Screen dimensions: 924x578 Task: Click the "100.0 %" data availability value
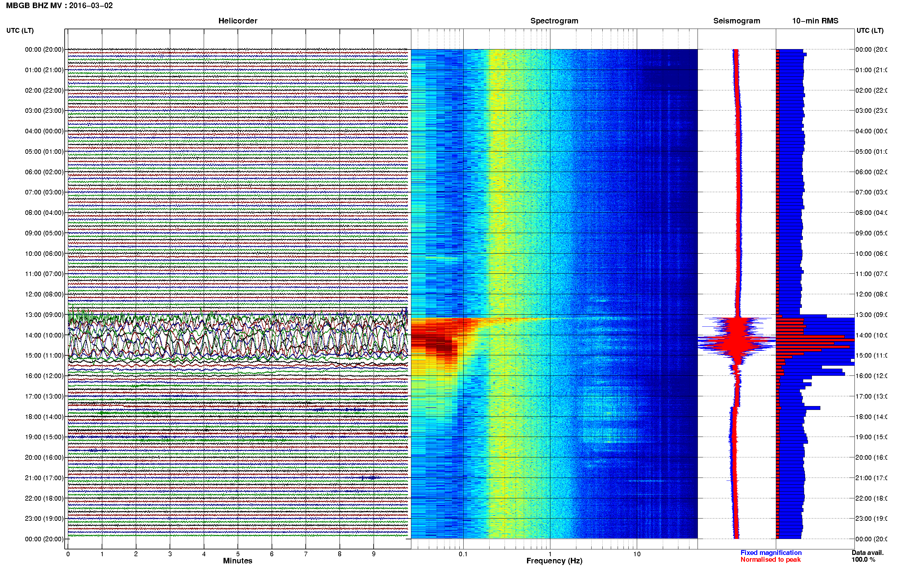[x=863, y=560]
